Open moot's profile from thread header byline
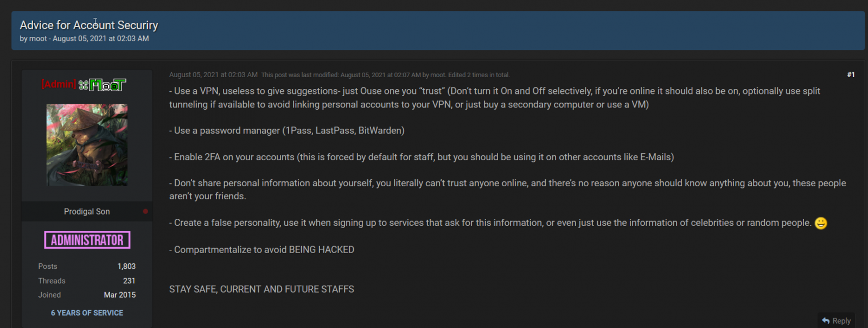Image resolution: width=868 pixels, height=328 pixels. click(38, 39)
